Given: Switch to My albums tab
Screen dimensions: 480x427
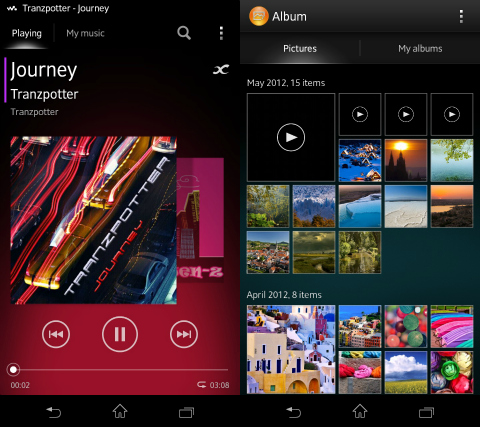Looking at the screenshot, I should pyautogui.click(x=420, y=48).
